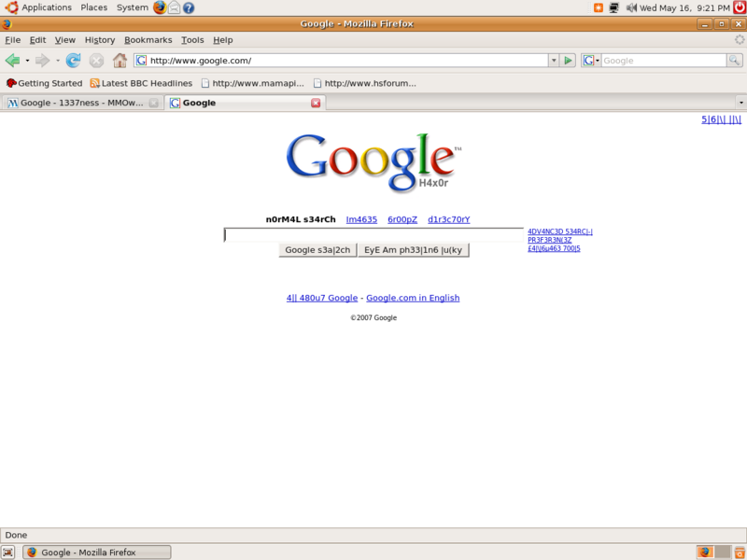This screenshot has width=747, height=560.
Task: Click the orange update notifier tray icon
Action: tap(599, 7)
